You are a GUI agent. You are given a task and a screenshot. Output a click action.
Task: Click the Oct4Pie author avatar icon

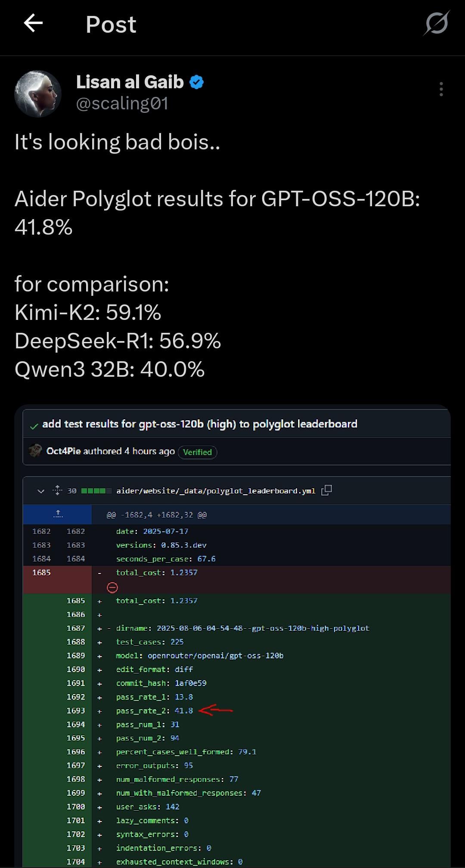[x=35, y=451]
